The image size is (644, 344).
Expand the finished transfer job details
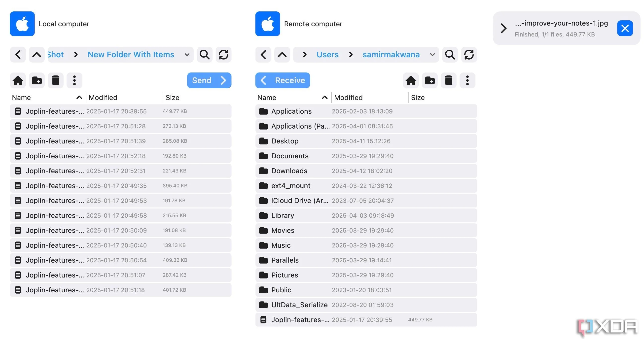[504, 28]
